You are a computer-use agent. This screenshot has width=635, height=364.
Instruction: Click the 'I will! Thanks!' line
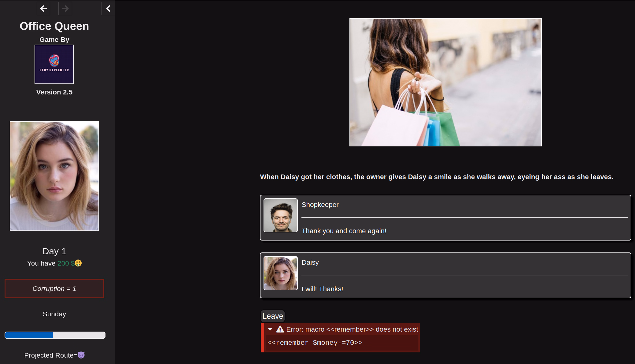(x=322, y=289)
